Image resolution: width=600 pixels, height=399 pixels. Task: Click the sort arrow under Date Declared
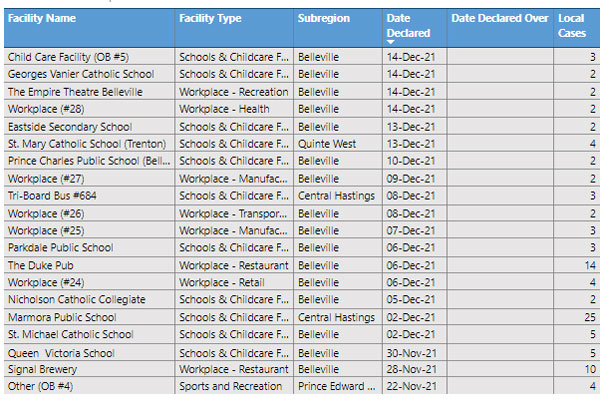coord(390,42)
